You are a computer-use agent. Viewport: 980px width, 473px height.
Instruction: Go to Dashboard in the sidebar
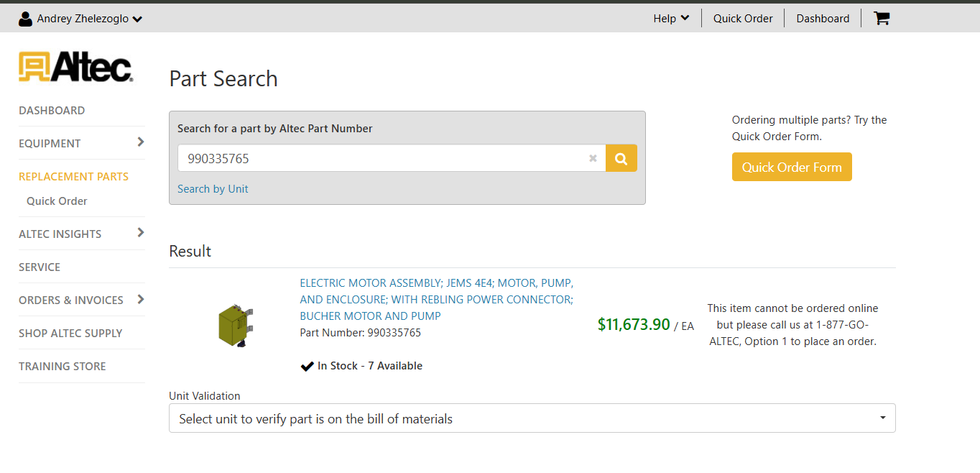coord(52,111)
